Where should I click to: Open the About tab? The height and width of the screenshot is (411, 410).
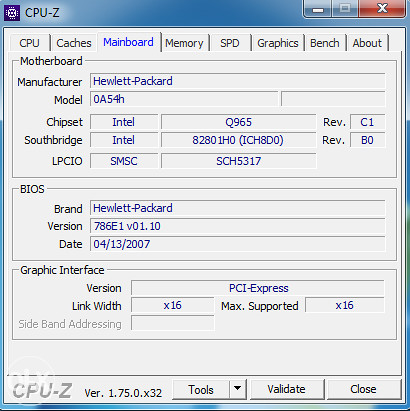point(367,43)
